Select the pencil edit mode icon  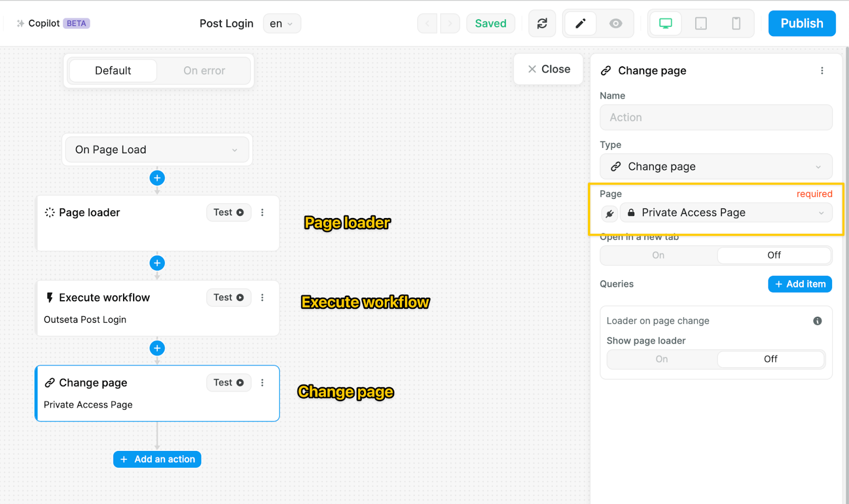click(x=580, y=23)
